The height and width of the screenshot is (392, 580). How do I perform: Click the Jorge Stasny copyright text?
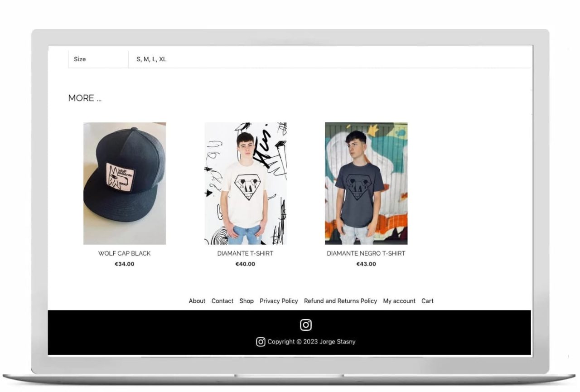pyautogui.click(x=312, y=342)
